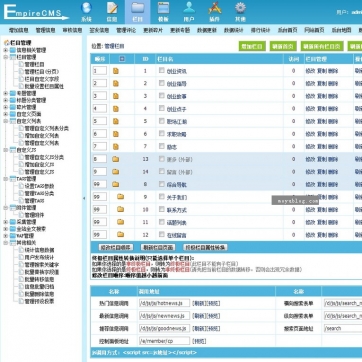Open 后台首页 in the secondary menu bar
This screenshot has height=362, width=362.
[x=287, y=30]
